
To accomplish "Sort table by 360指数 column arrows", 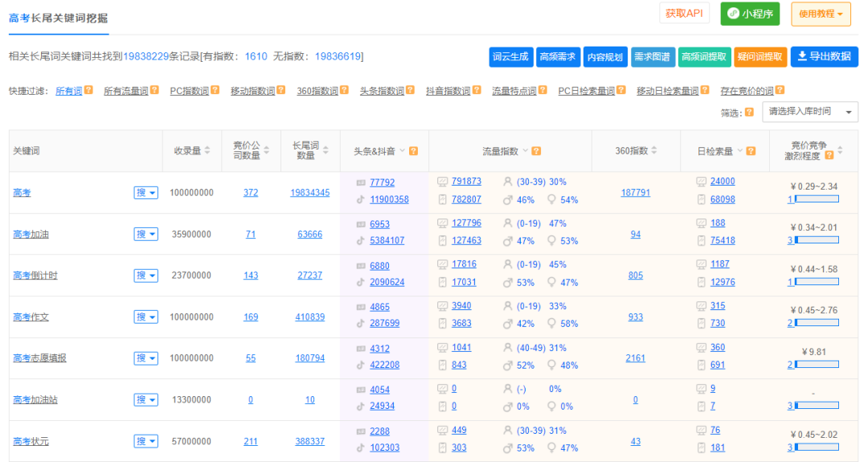I will (x=653, y=150).
